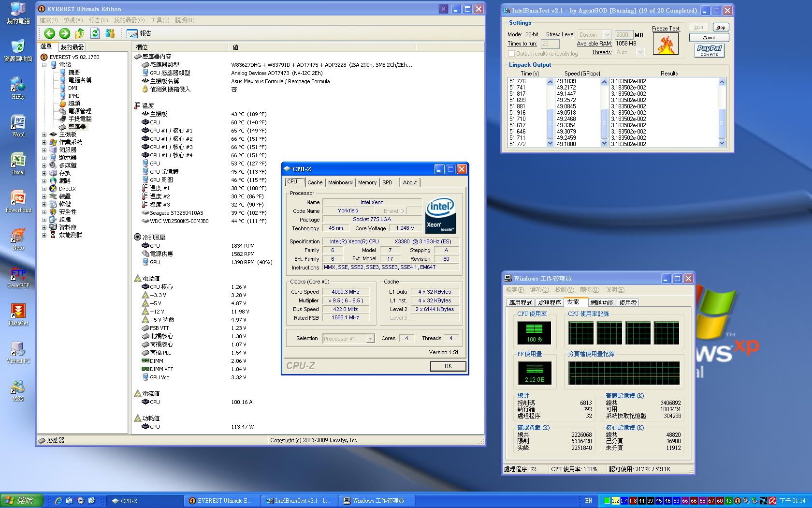Click the Time column scrollbar in Linpack Output
Viewport: 812px width, 508px height.
(x=550, y=113)
